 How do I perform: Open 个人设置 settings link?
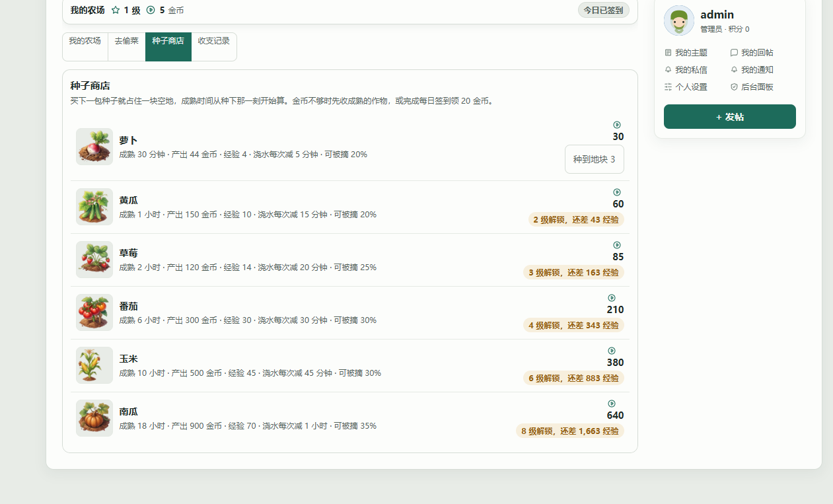(x=686, y=87)
